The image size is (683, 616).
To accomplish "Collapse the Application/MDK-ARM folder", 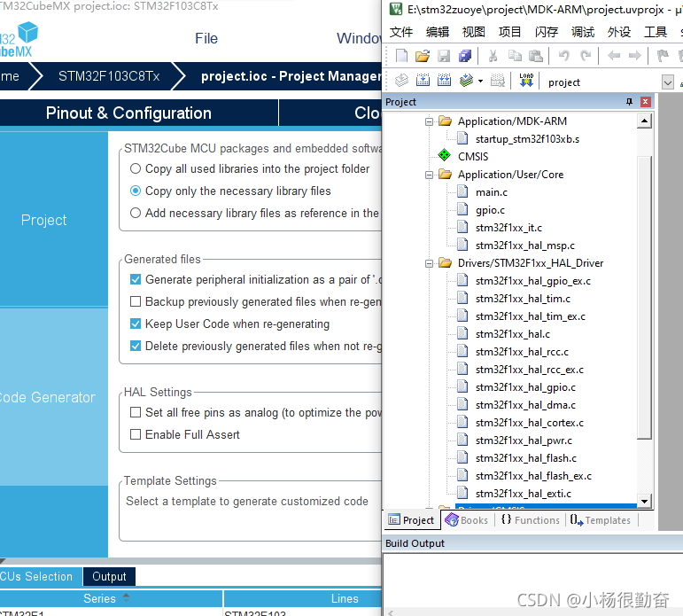I will (x=429, y=121).
